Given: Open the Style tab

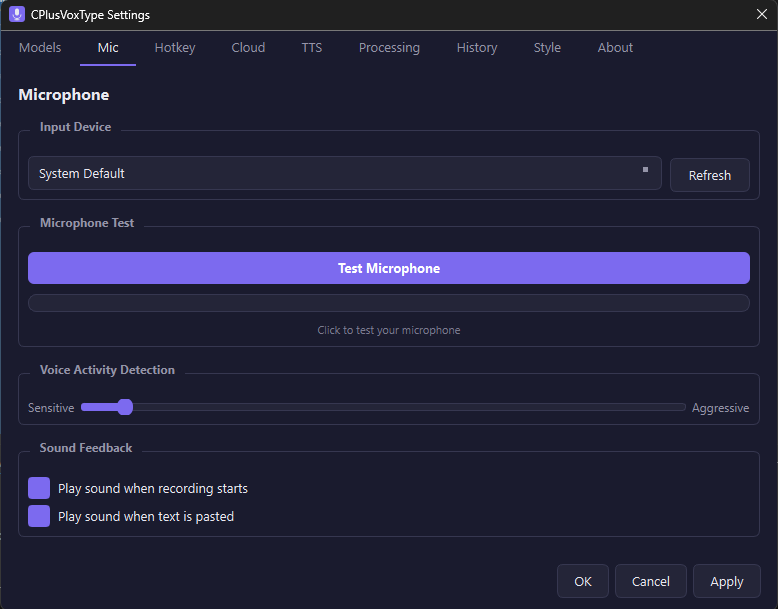Looking at the screenshot, I should 547,48.
